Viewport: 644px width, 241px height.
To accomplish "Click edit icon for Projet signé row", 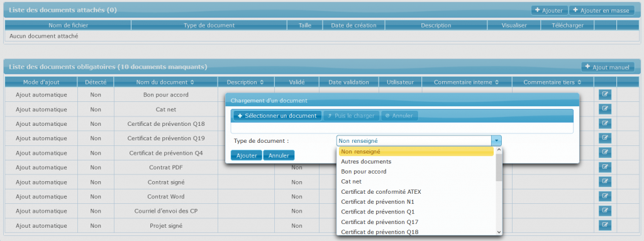I will 604,225.
